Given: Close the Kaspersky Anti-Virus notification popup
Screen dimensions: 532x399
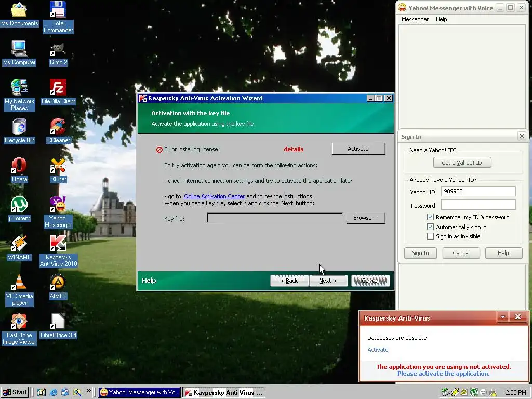Looking at the screenshot, I should click(518, 317).
